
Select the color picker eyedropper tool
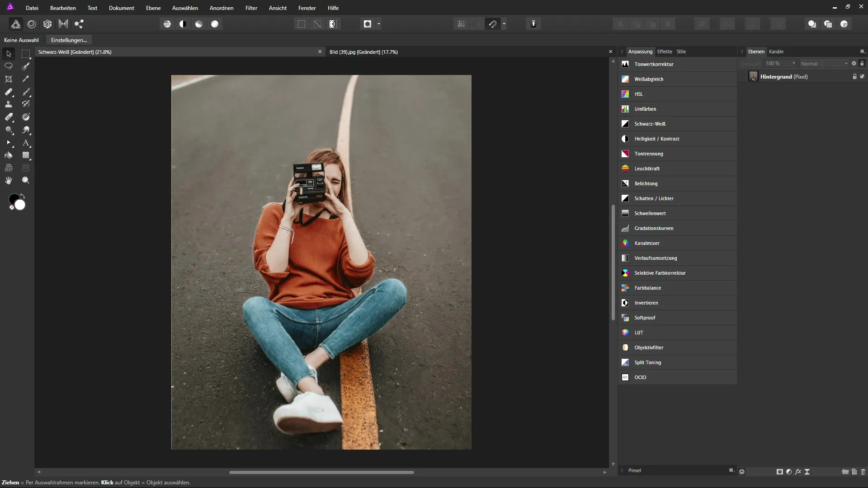point(26,79)
